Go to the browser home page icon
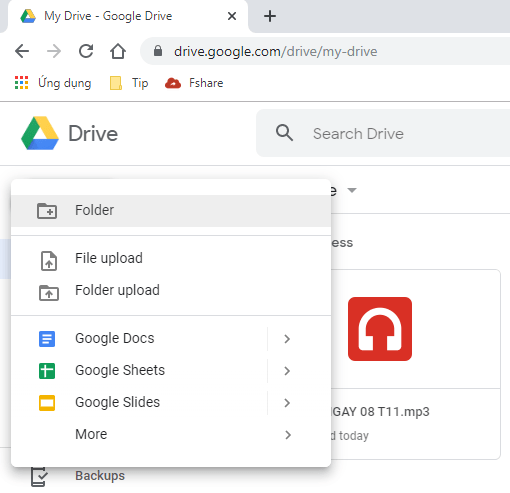Image resolution: width=510 pixels, height=493 pixels. (118, 51)
